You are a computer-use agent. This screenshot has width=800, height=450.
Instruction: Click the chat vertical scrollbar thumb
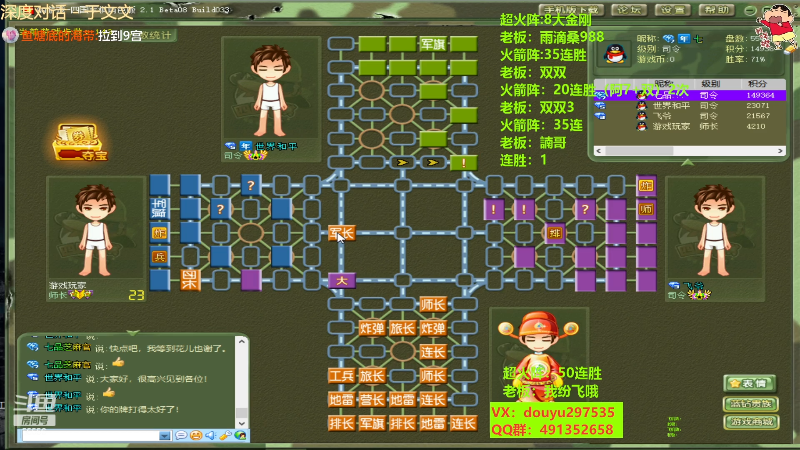point(242,412)
